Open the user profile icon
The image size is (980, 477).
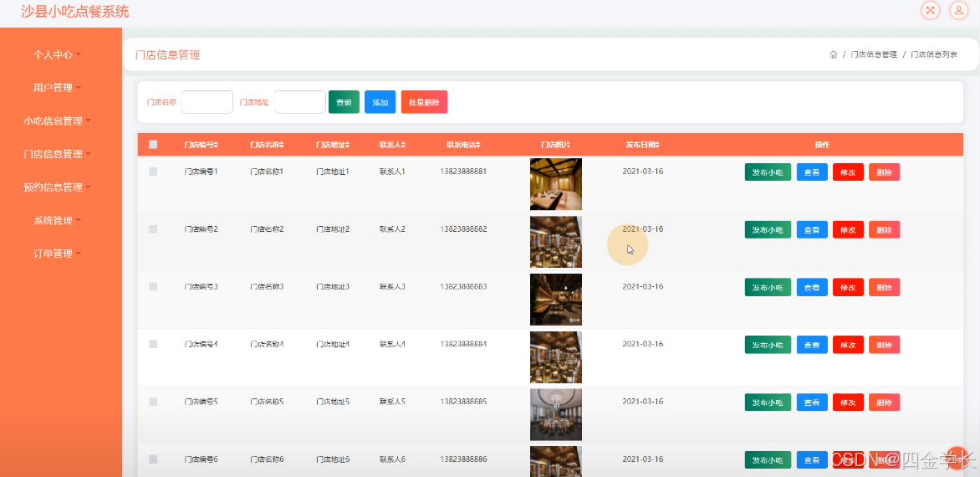click(958, 10)
